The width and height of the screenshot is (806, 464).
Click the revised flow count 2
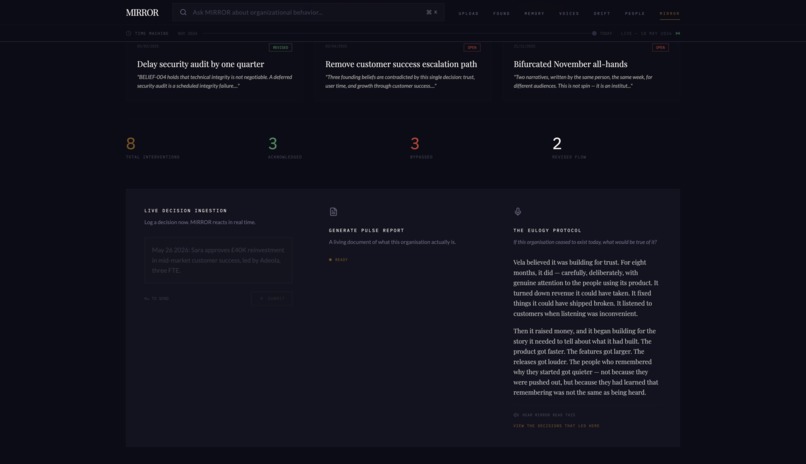coord(557,143)
